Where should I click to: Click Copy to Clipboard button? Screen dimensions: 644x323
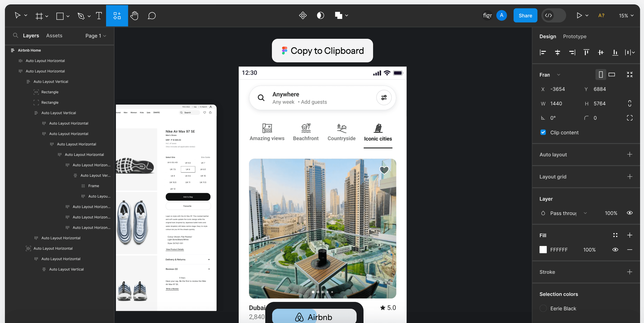(323, 51)
